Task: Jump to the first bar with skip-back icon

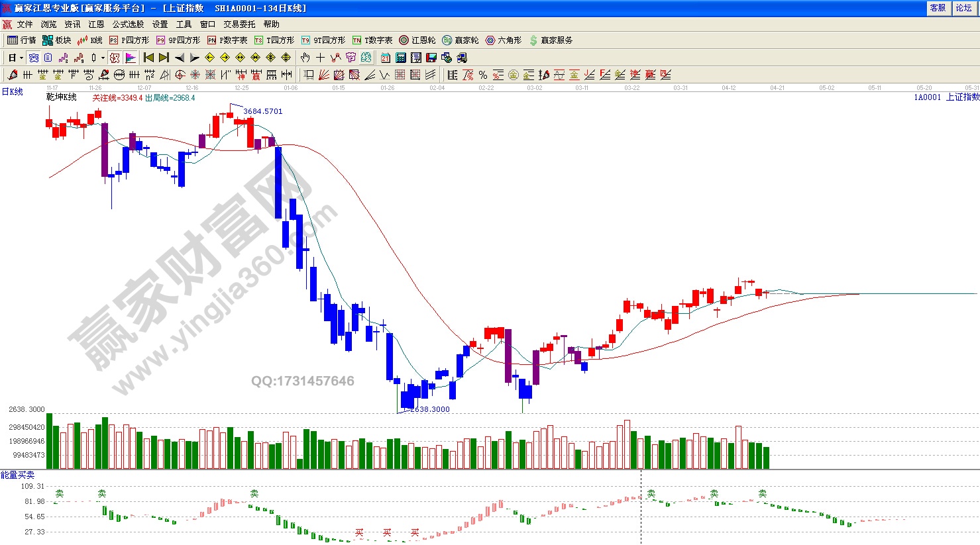Action: pos(148,58)
